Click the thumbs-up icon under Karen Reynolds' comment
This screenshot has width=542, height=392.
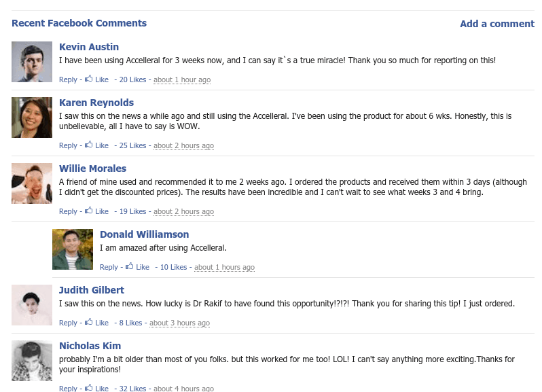point(89,145)
